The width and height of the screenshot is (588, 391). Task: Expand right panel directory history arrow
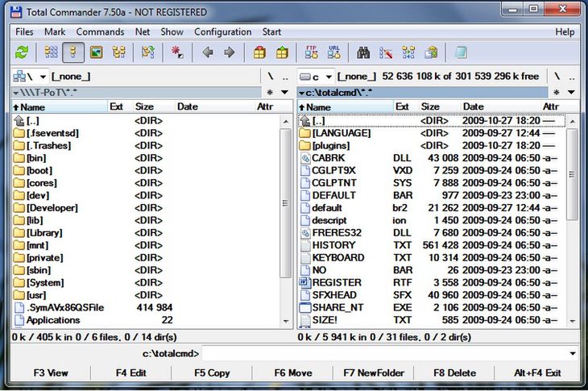571,93
